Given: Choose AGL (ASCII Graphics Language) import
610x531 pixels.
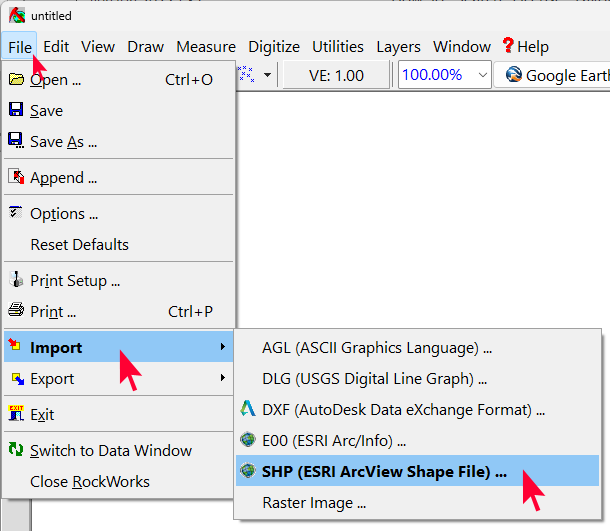Looking at the screenshot, I should [x=377, y=348].
